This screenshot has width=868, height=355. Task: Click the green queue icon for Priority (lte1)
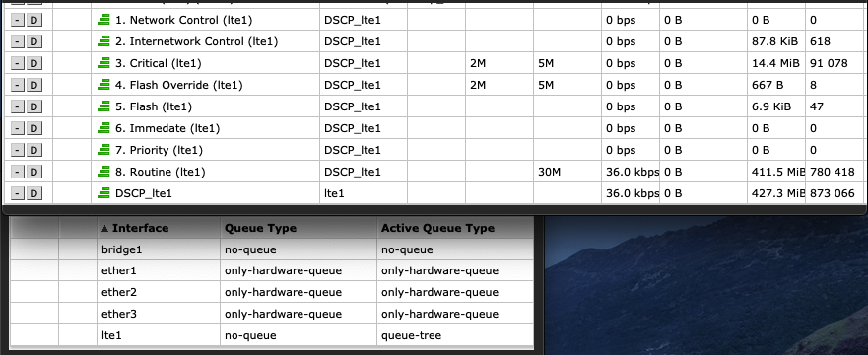pyautogui.click(x=103, y=150)
